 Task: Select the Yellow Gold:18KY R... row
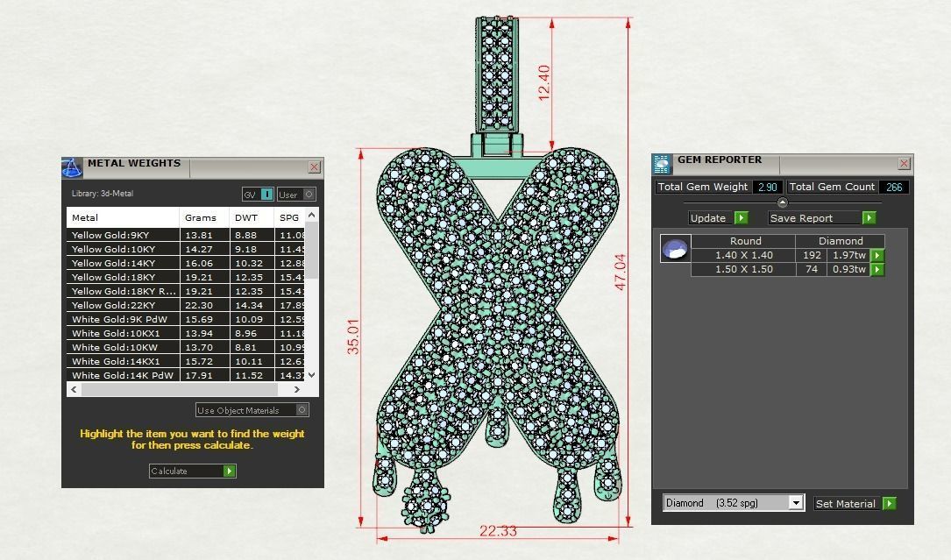point(186,291)
